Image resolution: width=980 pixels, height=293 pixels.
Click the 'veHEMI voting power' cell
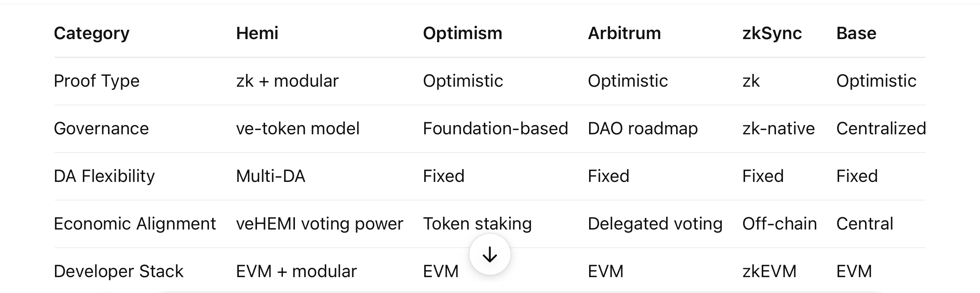319,224
